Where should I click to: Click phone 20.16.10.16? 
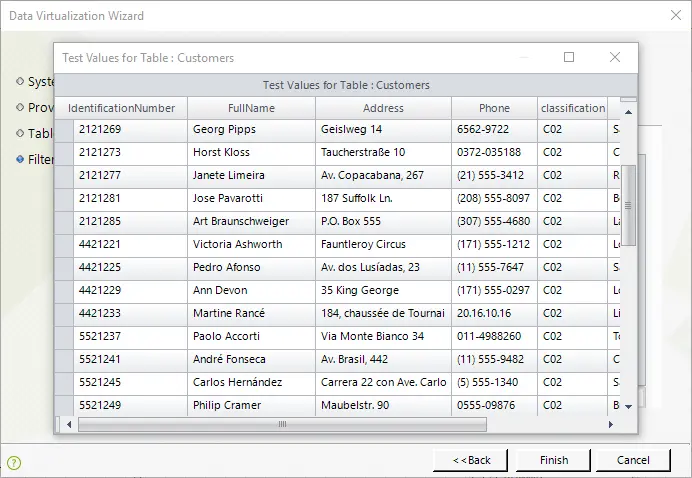tap(494, 315)
